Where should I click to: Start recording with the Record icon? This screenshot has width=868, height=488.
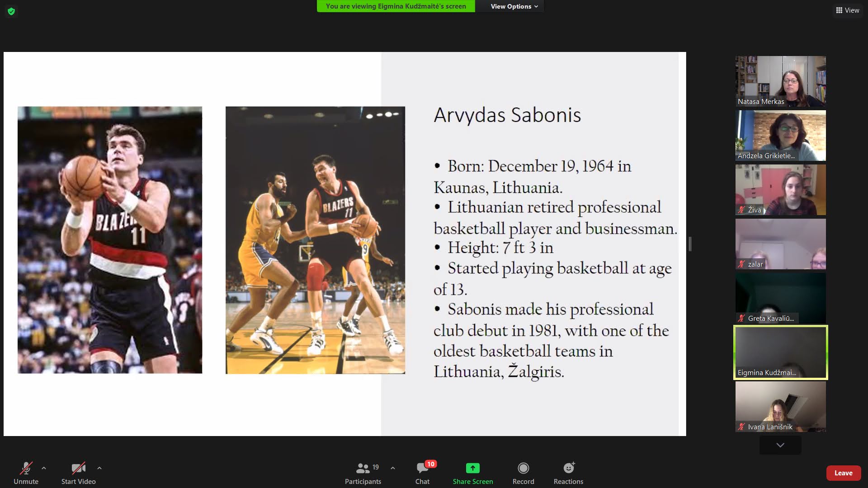523,468
